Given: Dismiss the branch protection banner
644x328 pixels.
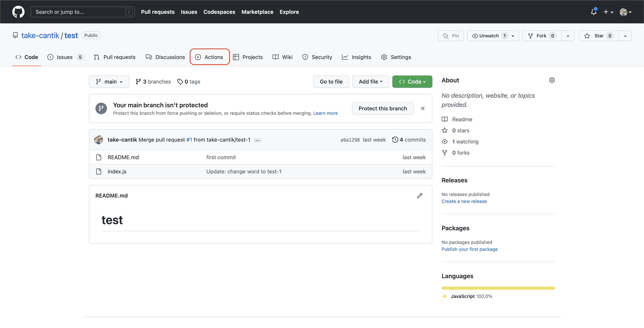Looking at the screenshot, I should pyautogui.click(x=423, y=108).
